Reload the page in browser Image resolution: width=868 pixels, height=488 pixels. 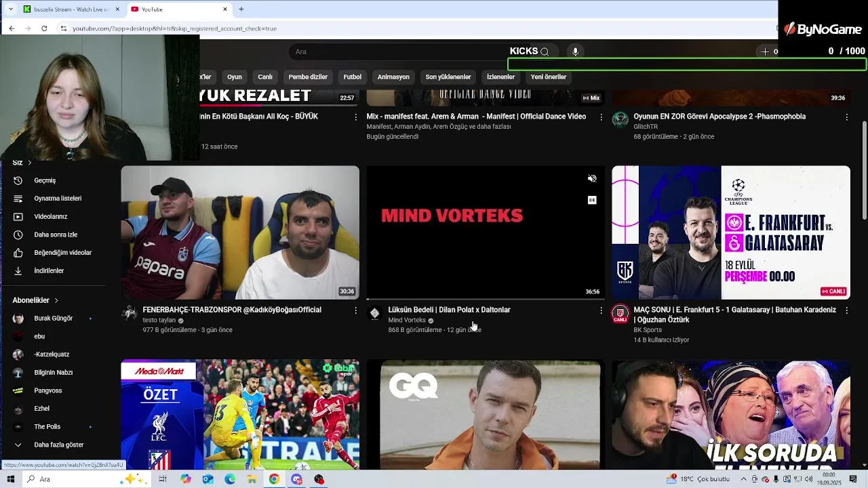pos(44,28)
